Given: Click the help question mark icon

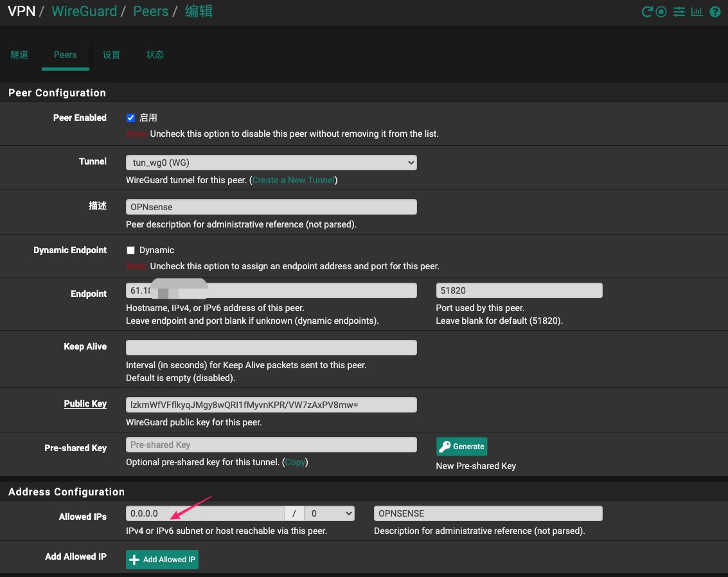Looking at the screenshot, I should click(x=715, y=12).
